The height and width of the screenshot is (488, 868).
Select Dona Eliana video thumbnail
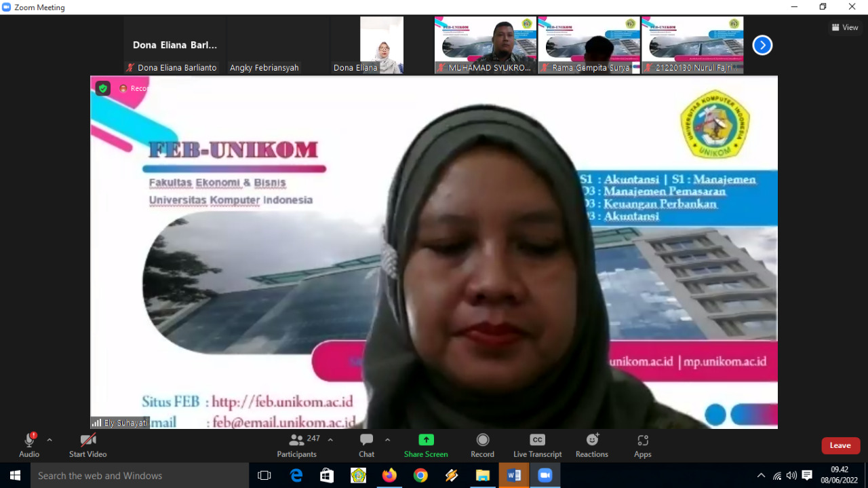382,45
